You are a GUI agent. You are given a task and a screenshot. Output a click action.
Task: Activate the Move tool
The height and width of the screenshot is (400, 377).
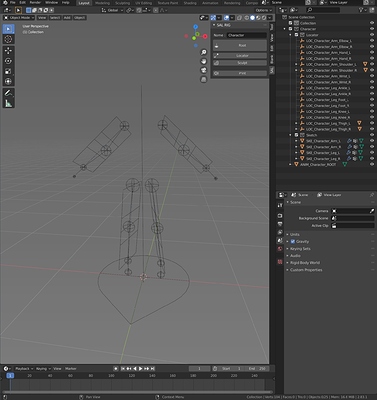8,50
